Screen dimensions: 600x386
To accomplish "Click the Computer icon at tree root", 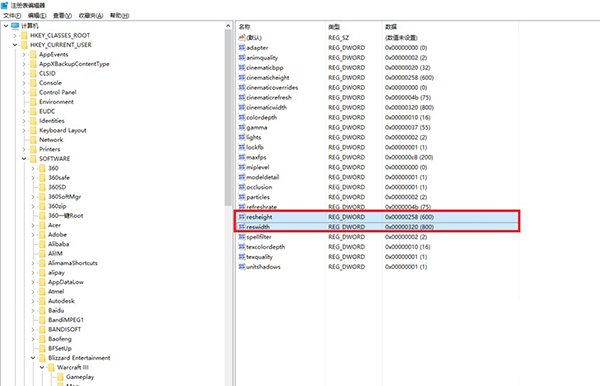I will coord(15,26).
